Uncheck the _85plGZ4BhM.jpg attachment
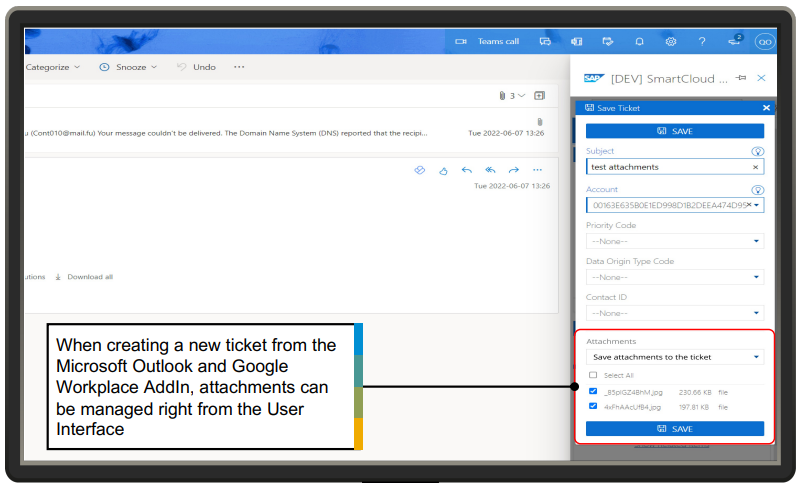The height and width of the screenshot is (483, 801). coord(593,391)
